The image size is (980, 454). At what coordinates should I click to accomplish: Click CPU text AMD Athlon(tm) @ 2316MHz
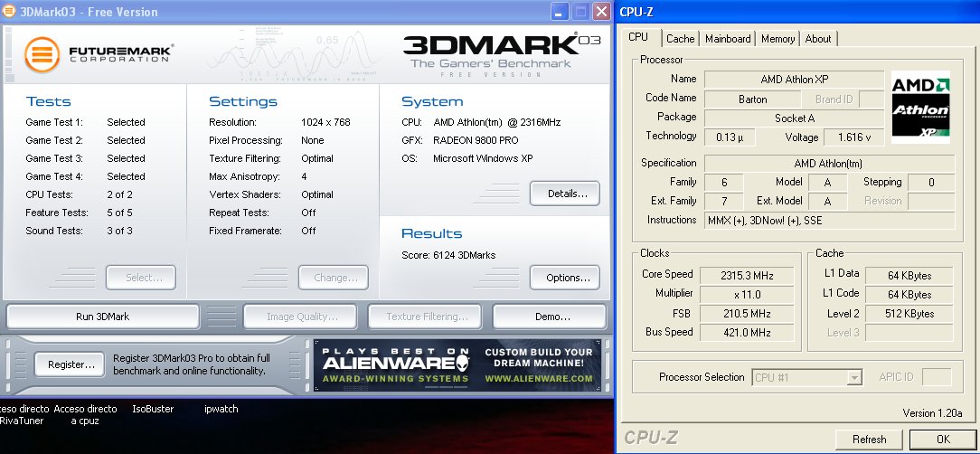497,122
